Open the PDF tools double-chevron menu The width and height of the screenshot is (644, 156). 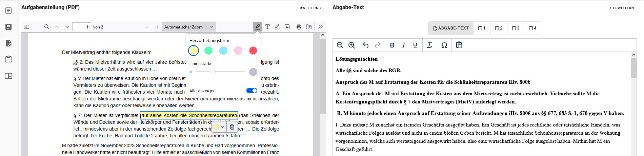[320, 27]
